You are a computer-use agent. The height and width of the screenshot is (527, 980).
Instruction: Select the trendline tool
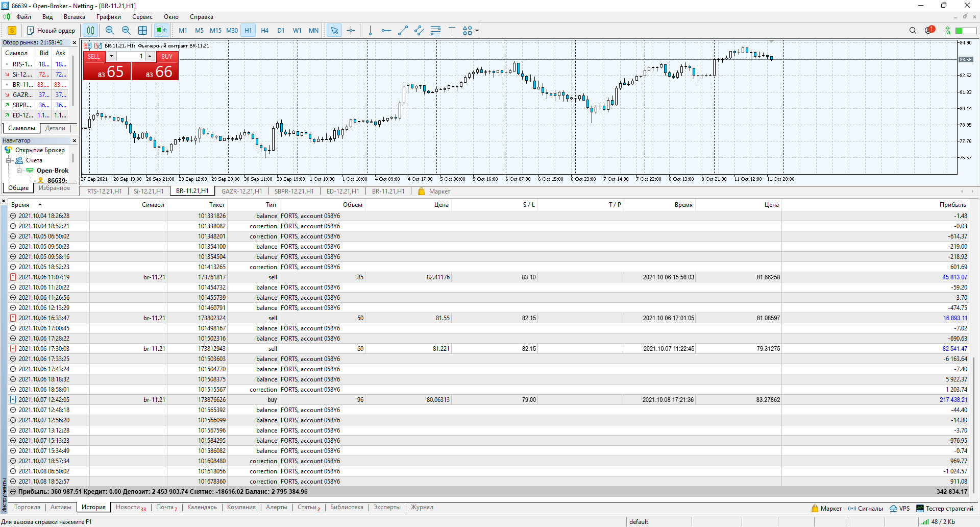point(403,31)
